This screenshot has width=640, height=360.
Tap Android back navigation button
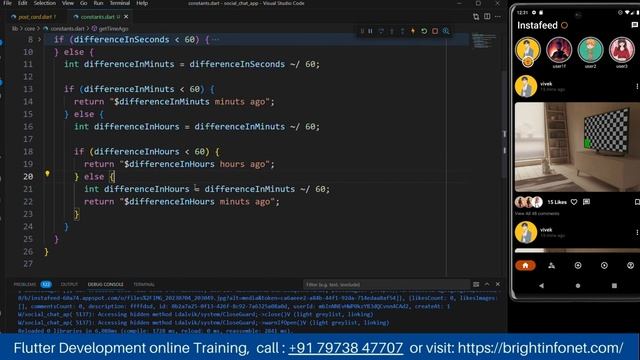click(542, 286)
